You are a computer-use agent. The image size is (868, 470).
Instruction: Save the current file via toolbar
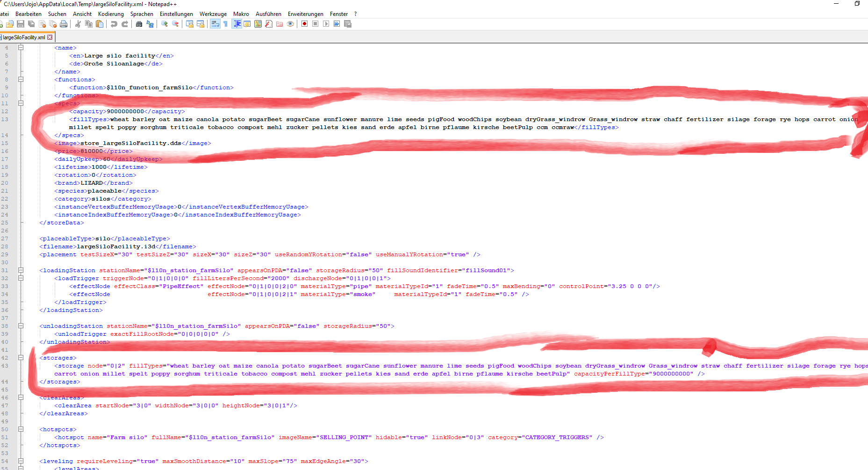tap(21, 24)
